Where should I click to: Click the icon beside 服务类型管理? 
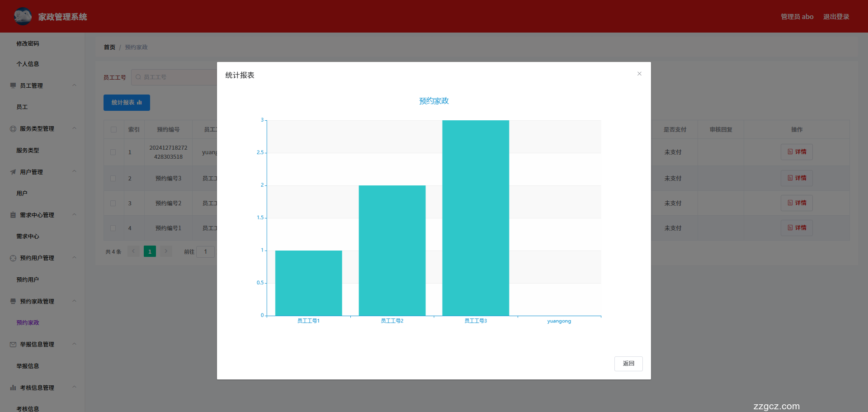(x=13, y=129)
